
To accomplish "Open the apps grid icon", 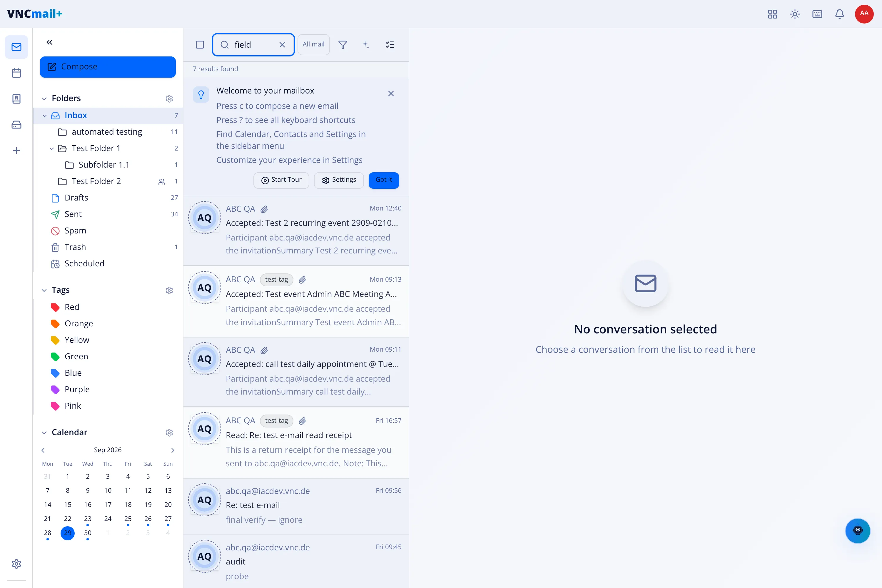I will tap(773, 14).
